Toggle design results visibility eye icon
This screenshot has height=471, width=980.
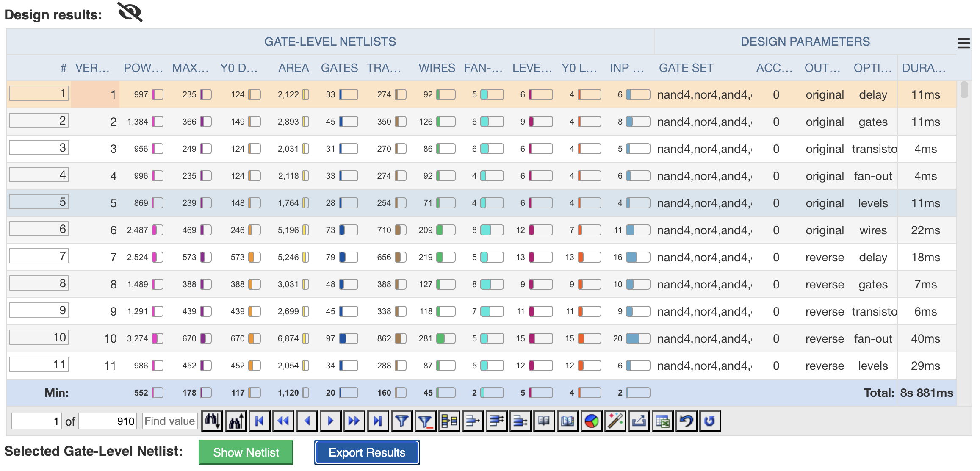click(130, 12)
